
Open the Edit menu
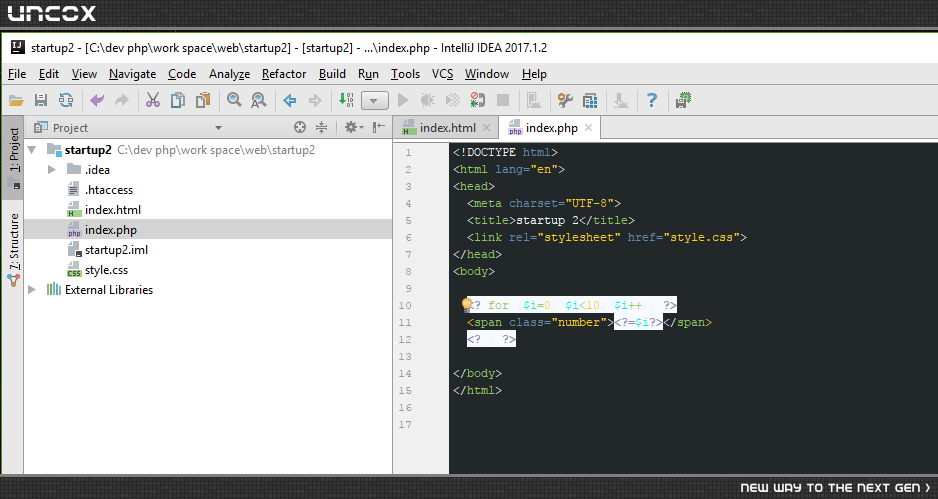[49, 74]
